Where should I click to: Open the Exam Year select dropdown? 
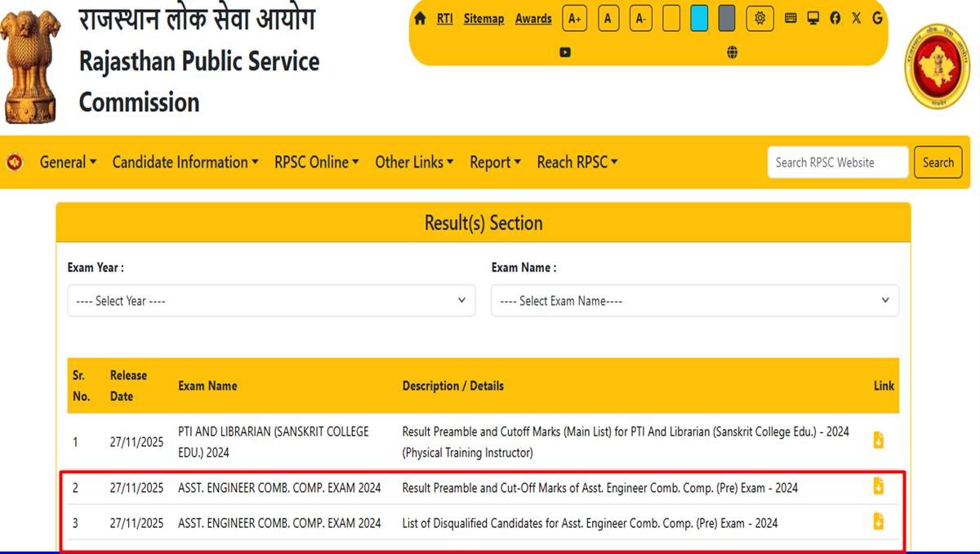(x=271, y=301)
